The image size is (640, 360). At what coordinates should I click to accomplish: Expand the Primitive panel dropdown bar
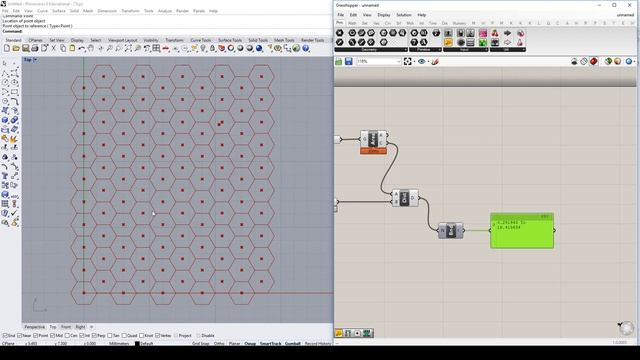[x=425, y=50]
